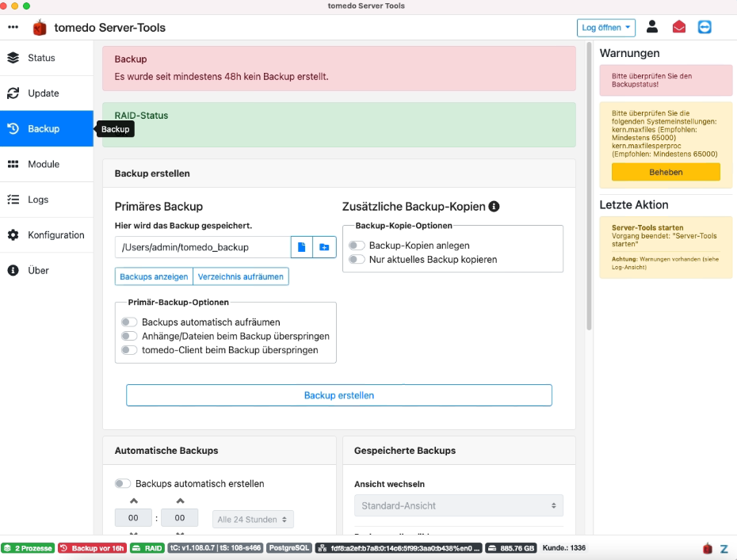This screenshot has width=737, height=560.
Task: Click the Backups anzeigen button
Action: (x=154, y=276)
